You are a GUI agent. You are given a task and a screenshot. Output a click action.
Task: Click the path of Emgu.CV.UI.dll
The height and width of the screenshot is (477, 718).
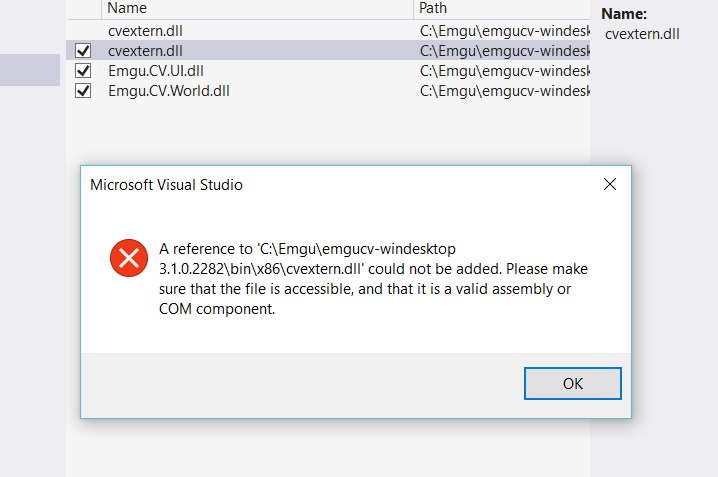(x=505, y=71)
